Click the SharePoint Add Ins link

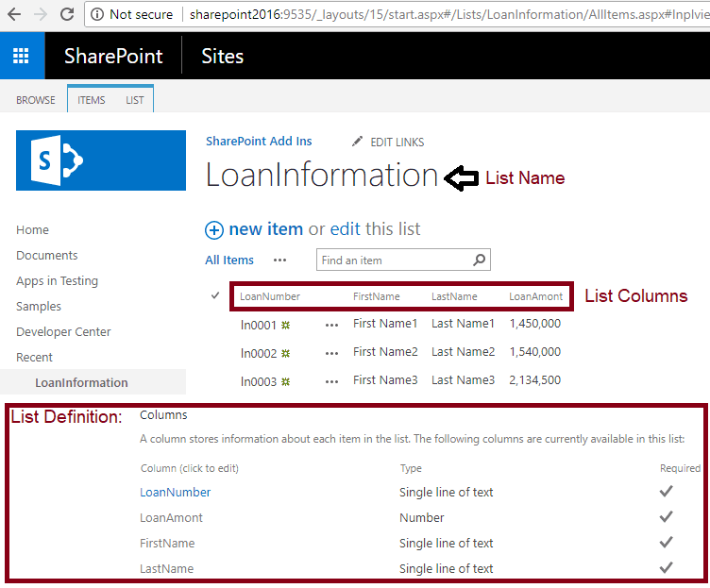point(259,142)
